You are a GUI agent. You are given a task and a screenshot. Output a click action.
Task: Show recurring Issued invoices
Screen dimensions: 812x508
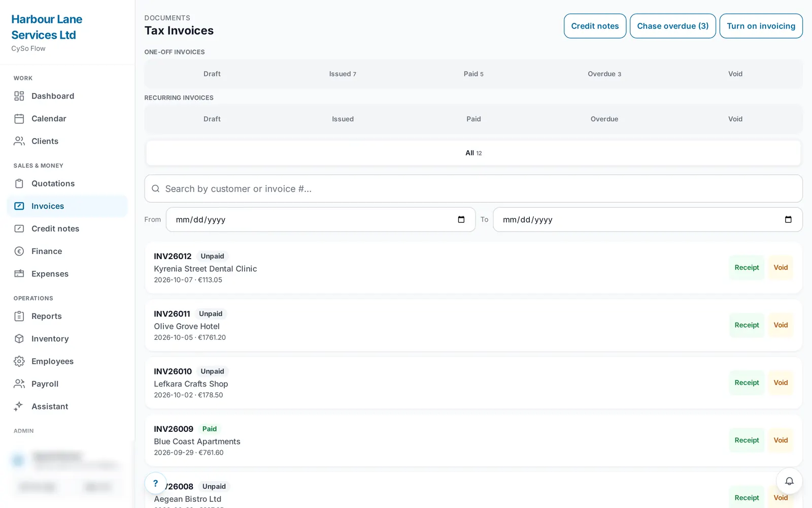click(x=343, y=119)
